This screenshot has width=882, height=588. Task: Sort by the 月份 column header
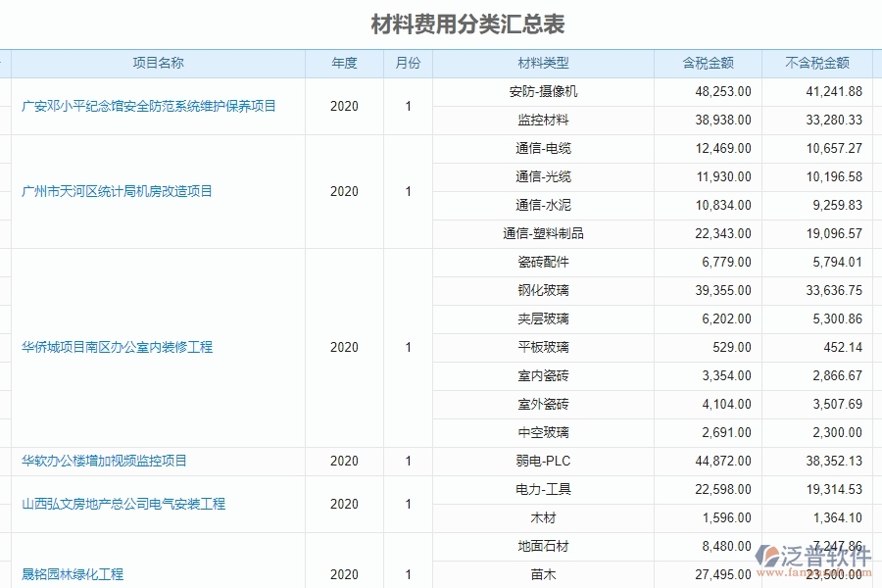point(408,63)
